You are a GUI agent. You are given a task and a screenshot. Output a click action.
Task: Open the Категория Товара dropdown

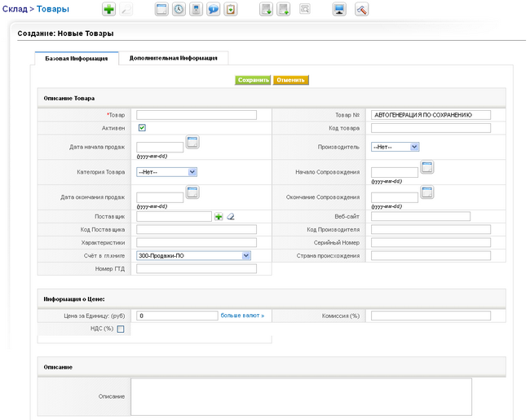(166, 172)
